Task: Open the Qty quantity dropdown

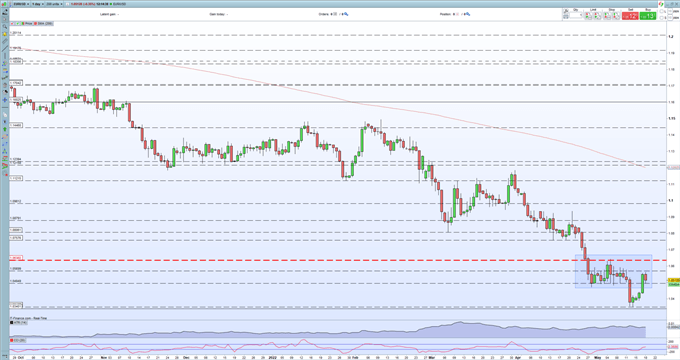Action: coord(576,15)
